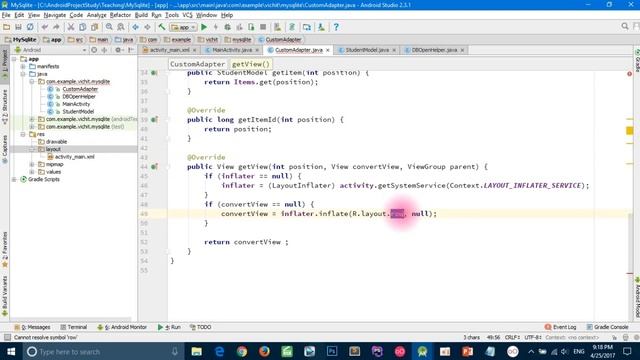Click the yellow warning marker in the gutter stripe

(630, 131)
